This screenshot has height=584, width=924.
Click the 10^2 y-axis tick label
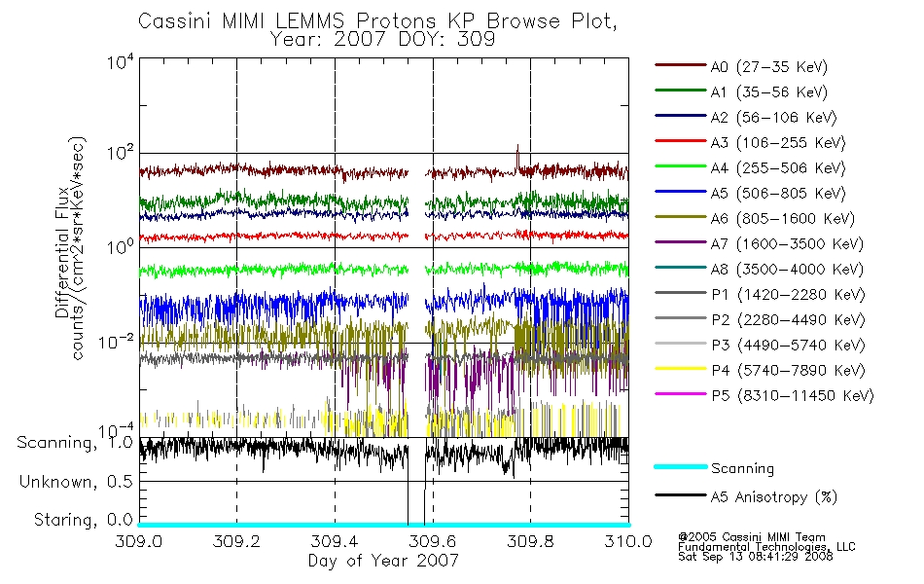point(120,154)
